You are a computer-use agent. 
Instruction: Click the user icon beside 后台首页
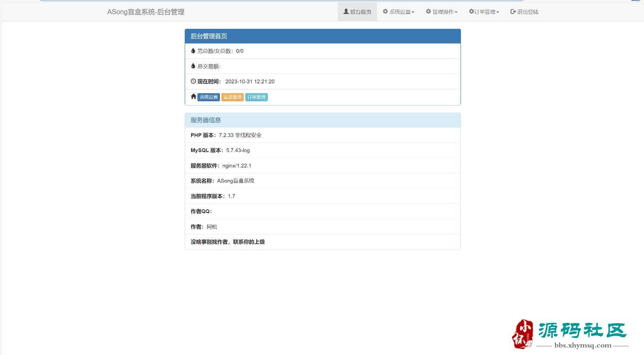[x=346, y=11]
